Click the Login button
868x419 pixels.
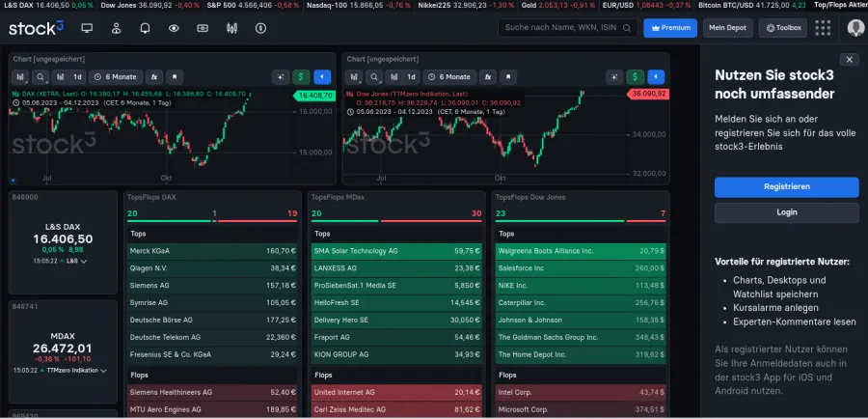[787, 212]
